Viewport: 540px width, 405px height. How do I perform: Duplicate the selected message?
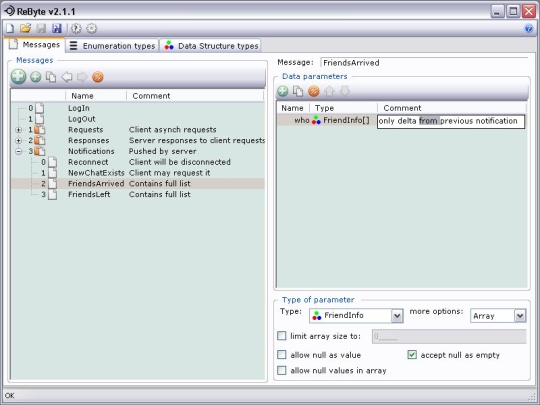[x=51, y=77]
